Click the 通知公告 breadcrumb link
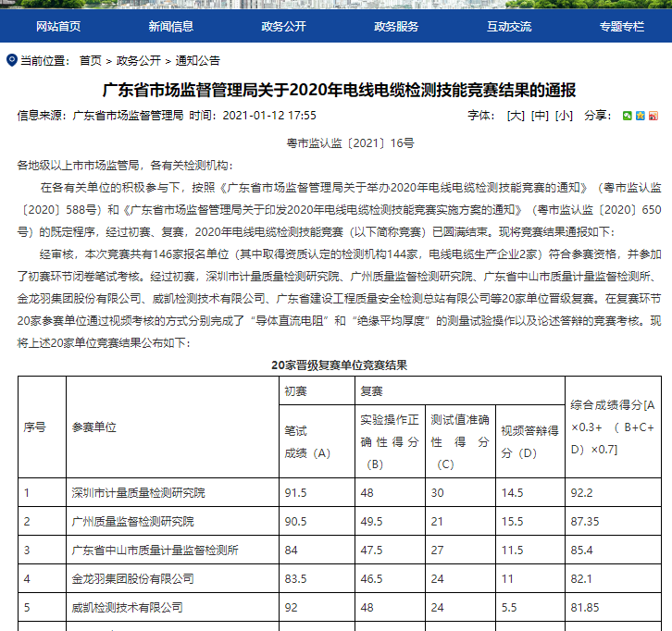672x631 pixels. pos(197,61)
